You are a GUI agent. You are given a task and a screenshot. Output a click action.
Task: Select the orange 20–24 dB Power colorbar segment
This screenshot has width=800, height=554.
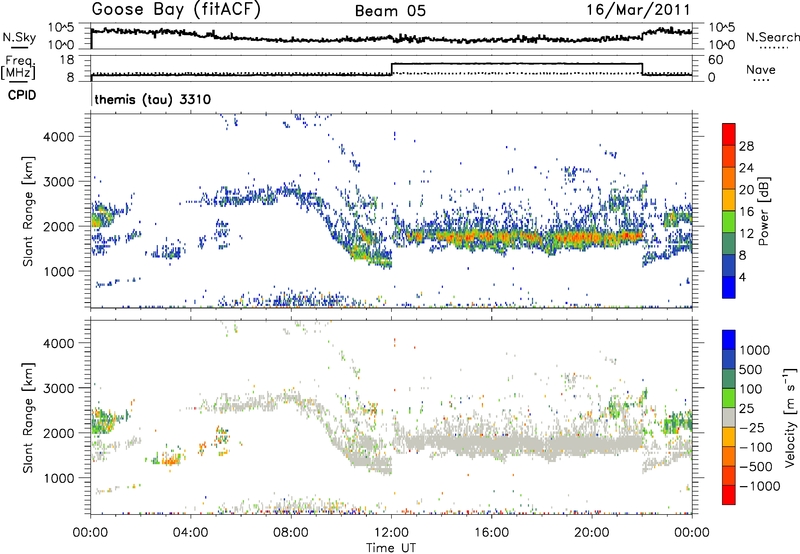729,178
